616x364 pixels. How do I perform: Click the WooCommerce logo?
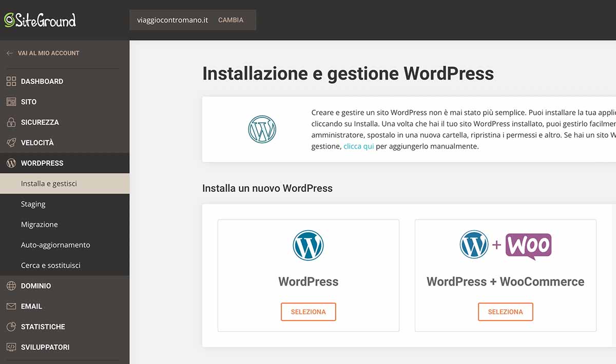529,245
